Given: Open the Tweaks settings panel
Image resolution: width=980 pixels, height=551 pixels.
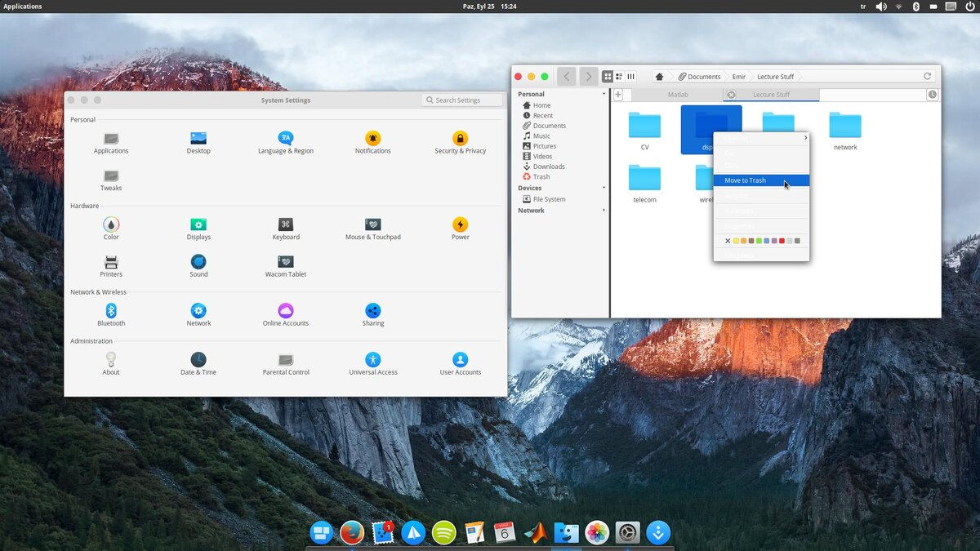Looking at the screenshot, I should (x=111, y=180).
